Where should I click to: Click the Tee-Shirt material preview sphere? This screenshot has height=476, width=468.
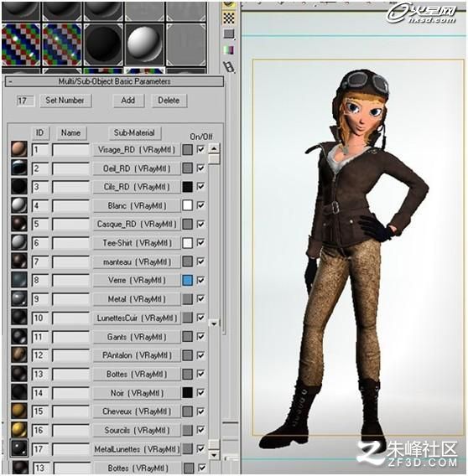(19, 242)
